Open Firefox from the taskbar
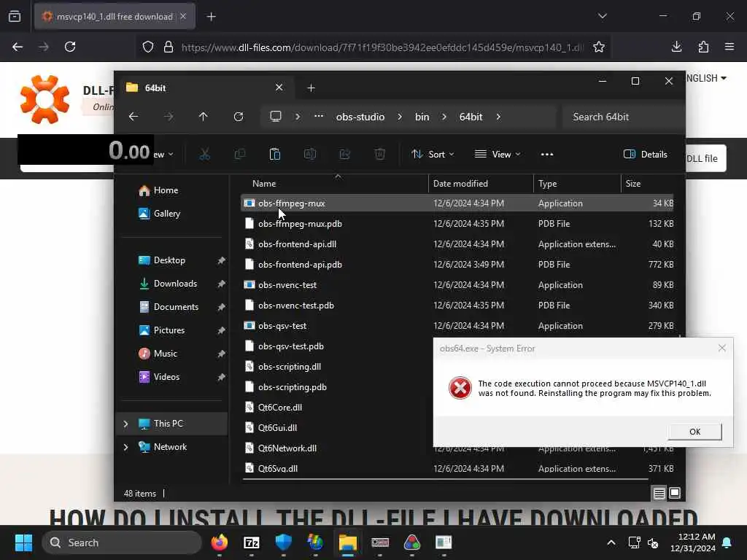The height and width of the screenshot is (560, 747). 220,542
